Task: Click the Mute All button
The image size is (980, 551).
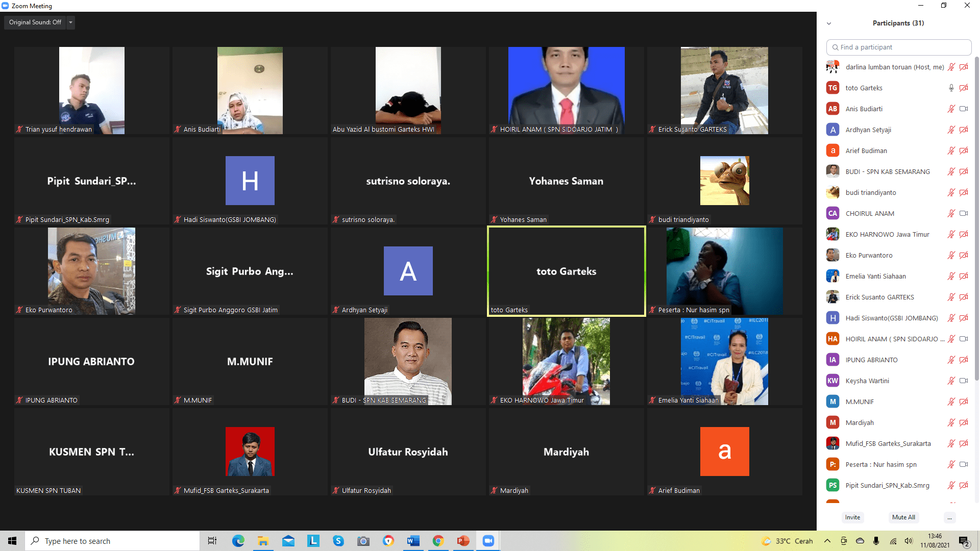Action: pyautogui.click(x=903, y=517)
